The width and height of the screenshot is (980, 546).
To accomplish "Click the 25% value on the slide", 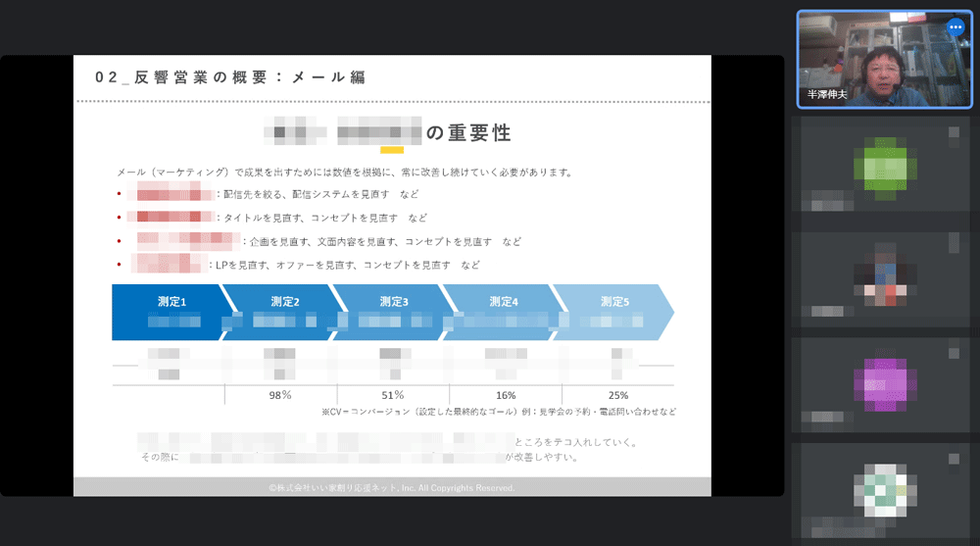I will click(617, 395).
